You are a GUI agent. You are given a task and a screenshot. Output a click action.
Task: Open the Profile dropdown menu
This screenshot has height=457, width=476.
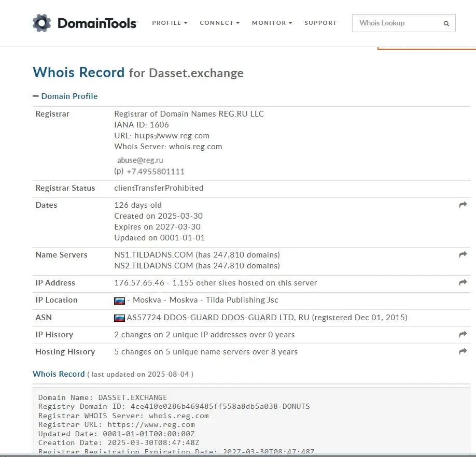click(170, 23)
